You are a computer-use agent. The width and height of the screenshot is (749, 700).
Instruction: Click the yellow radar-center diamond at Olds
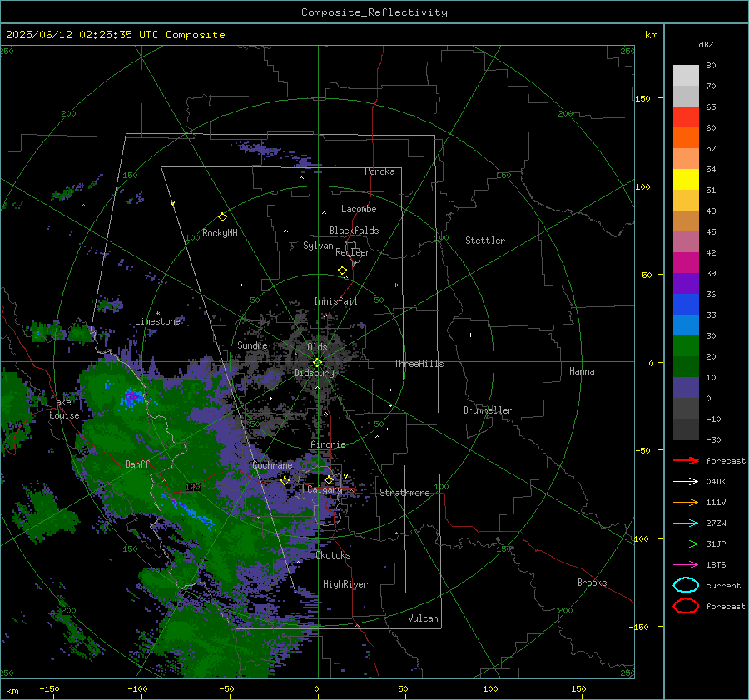click(317, 363)
